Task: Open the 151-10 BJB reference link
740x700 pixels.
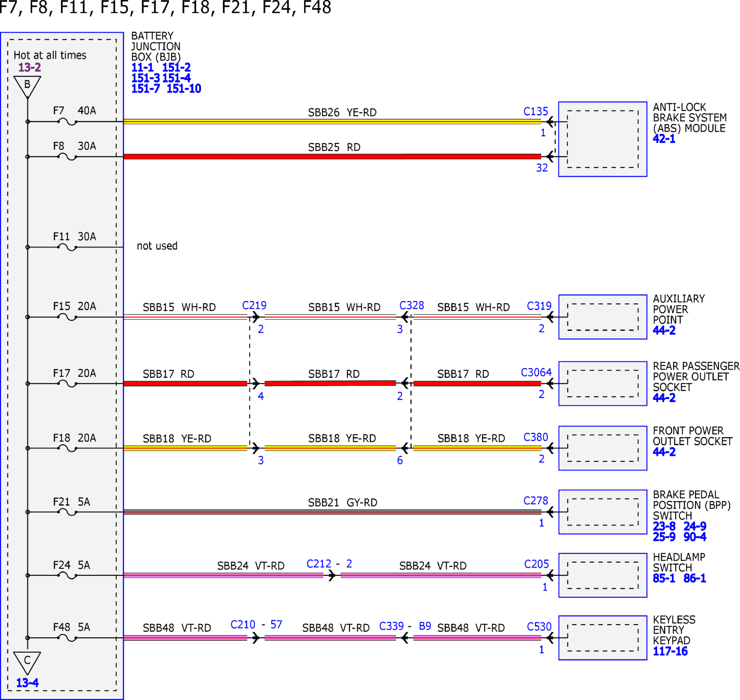Action: pos(183,89)
